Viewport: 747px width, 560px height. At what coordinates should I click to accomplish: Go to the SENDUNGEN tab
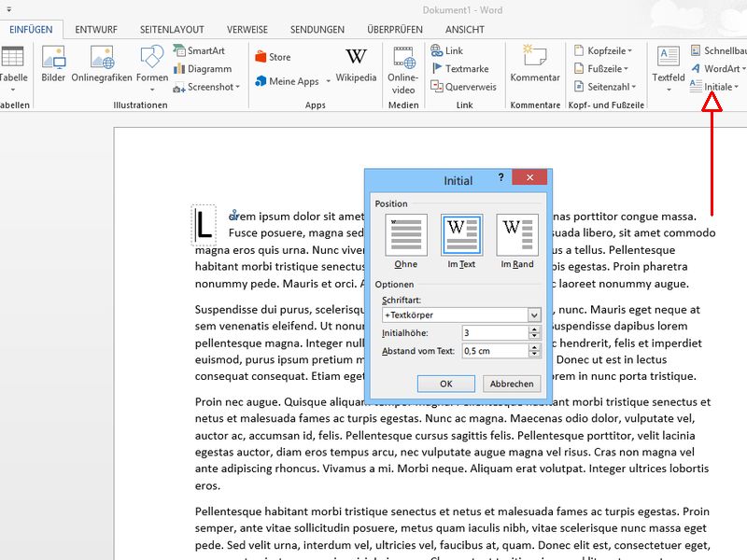pos(317,30)
